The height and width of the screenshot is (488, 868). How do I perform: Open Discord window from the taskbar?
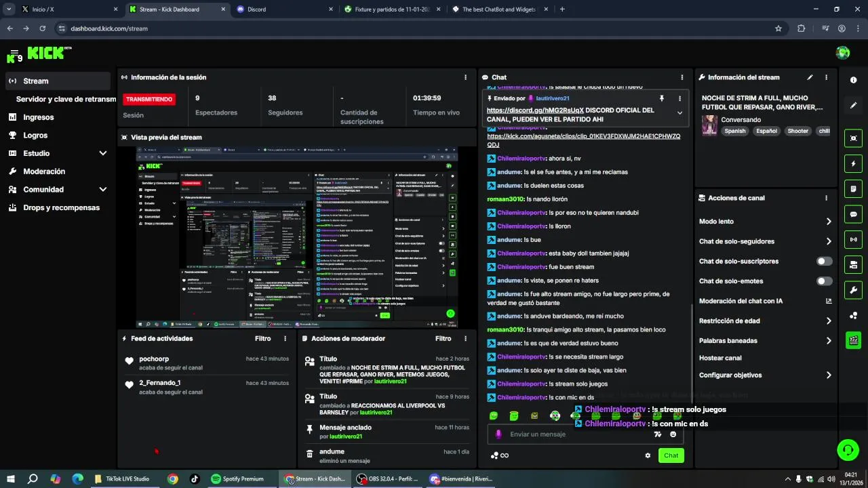pyautogui.click(x=460, y=479)
